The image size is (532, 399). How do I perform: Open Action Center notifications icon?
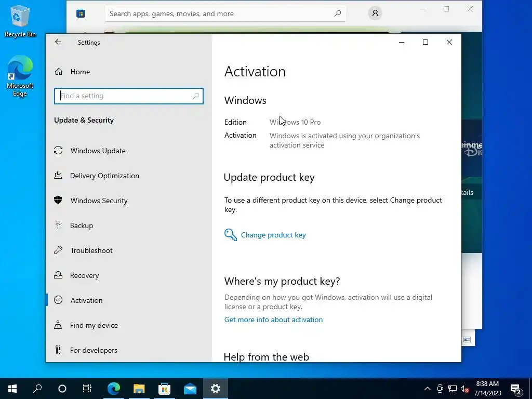[516, 389]
